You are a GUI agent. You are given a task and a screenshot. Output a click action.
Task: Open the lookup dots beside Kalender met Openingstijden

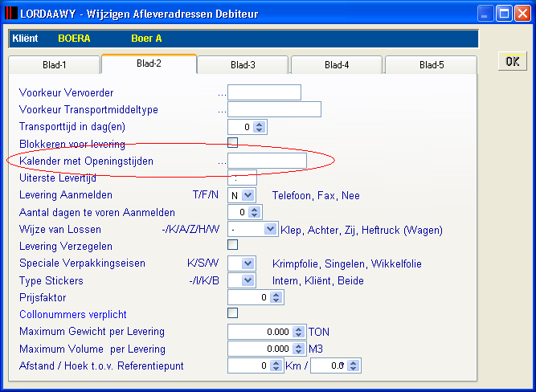coord(222,162)
